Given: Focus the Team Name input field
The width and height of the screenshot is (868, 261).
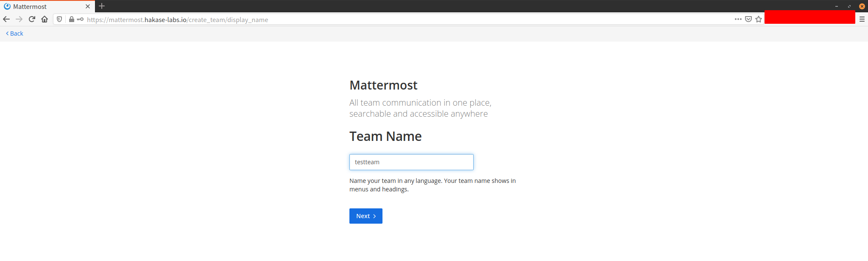Looking at the screenshot, I should click(x=411, y=162).
